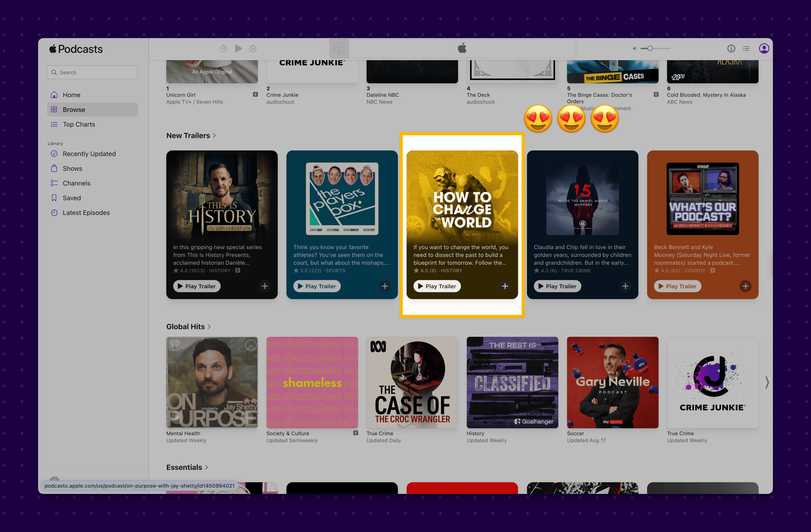Play trailer for How to Change the World
The height and width of the screenshot is (532, 811).
tap(437, 286)
